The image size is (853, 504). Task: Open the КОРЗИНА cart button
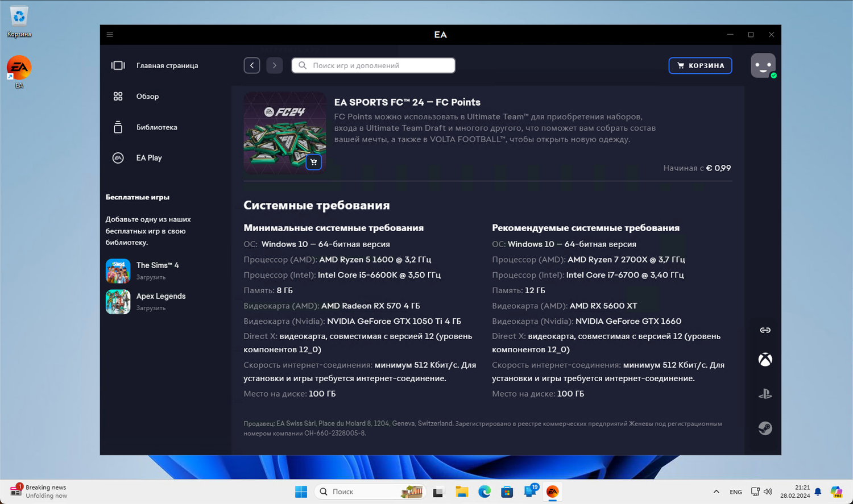tap(700, 65)
